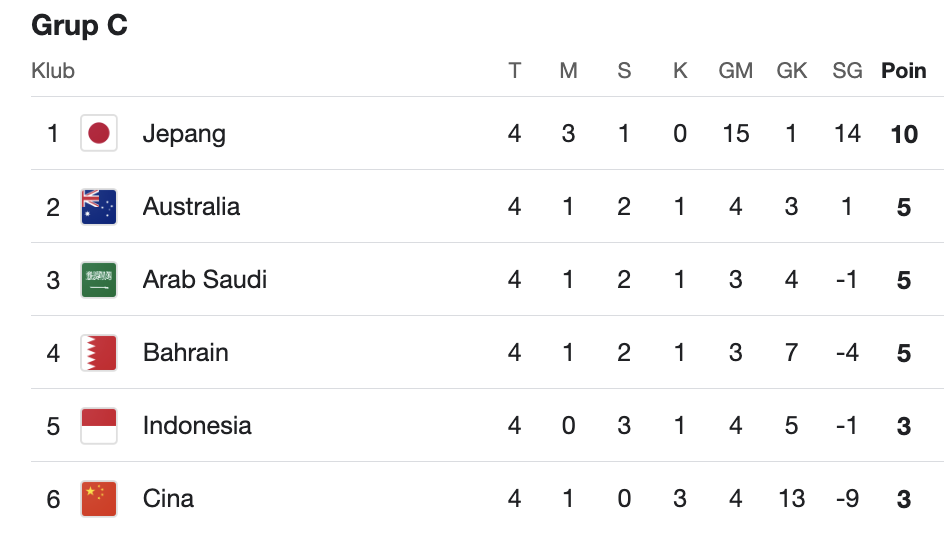Click the China flag icon
944x554 pixels.
point(99,499)
